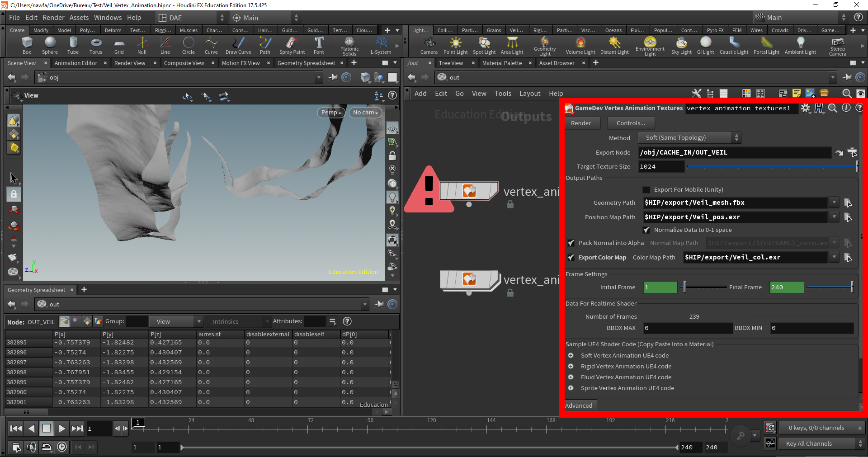Screen dimensions: 868x457
Task: Add a Camera from the shelf
Action: coord(429,46)
